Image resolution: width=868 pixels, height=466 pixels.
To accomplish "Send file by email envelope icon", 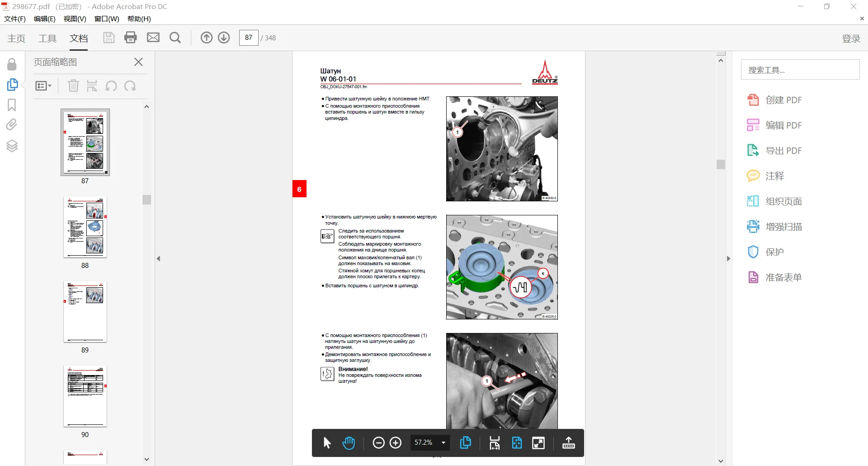I will click(x=153, y=38).
